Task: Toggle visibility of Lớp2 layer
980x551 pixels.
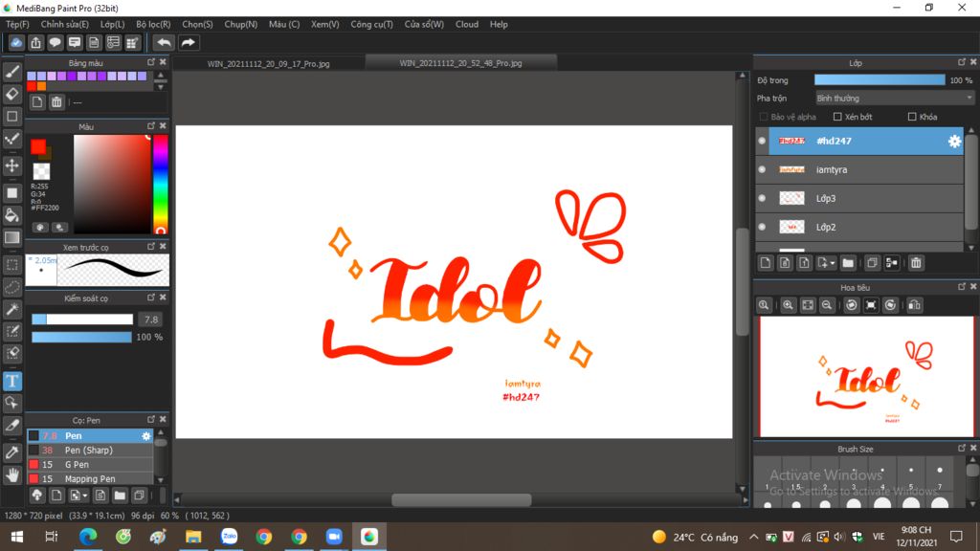Action: (x=762, y=227)
